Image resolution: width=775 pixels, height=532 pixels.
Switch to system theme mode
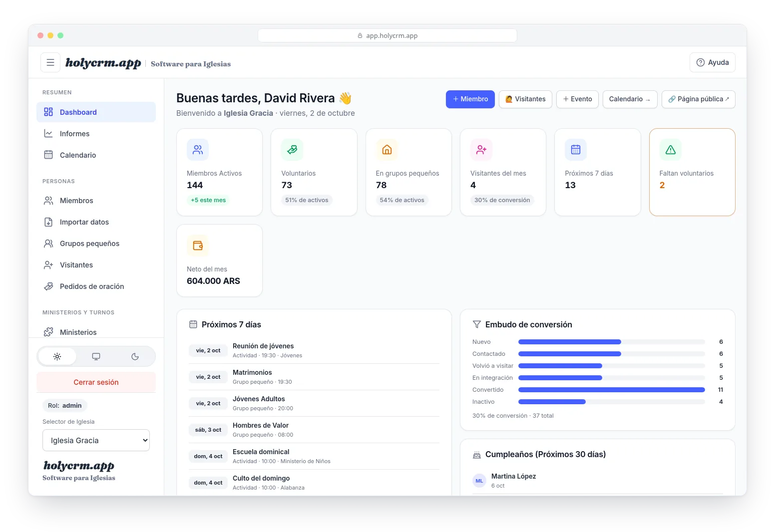[x=96, y=356]
